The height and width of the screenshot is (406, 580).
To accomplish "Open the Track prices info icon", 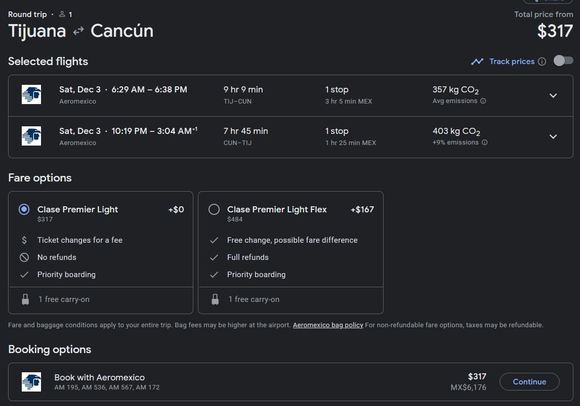I will click(x=542, y=61).
